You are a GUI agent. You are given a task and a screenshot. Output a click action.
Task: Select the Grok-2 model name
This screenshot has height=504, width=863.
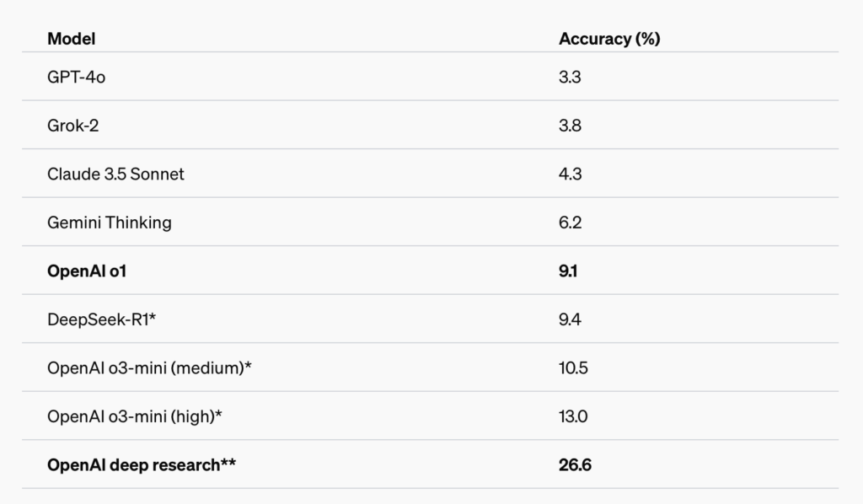[x=72, y=126]
